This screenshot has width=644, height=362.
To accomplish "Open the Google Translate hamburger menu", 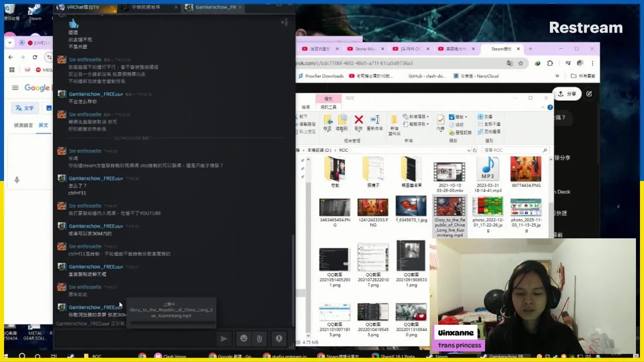I will [x=15, y=88].
